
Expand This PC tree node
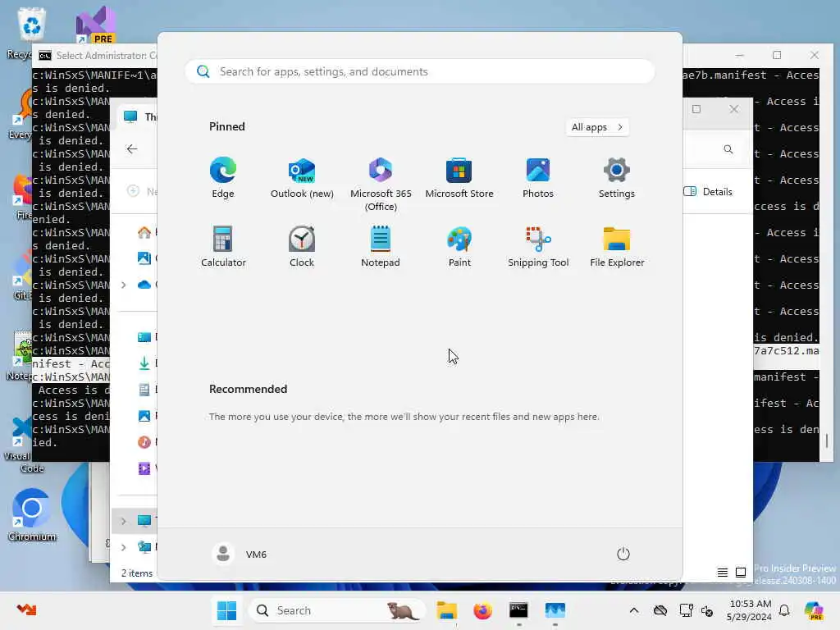pyautogui.click(x=123, y=521)
